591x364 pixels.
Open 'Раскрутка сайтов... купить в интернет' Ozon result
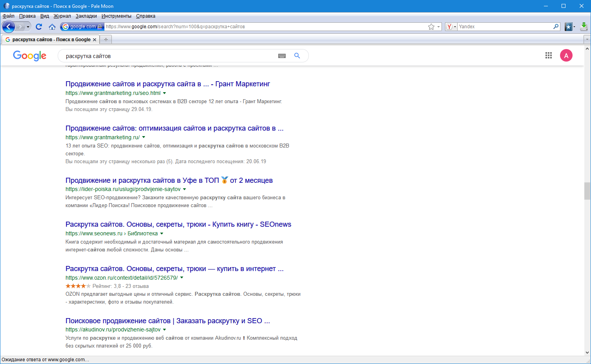[x=174, y=269]
